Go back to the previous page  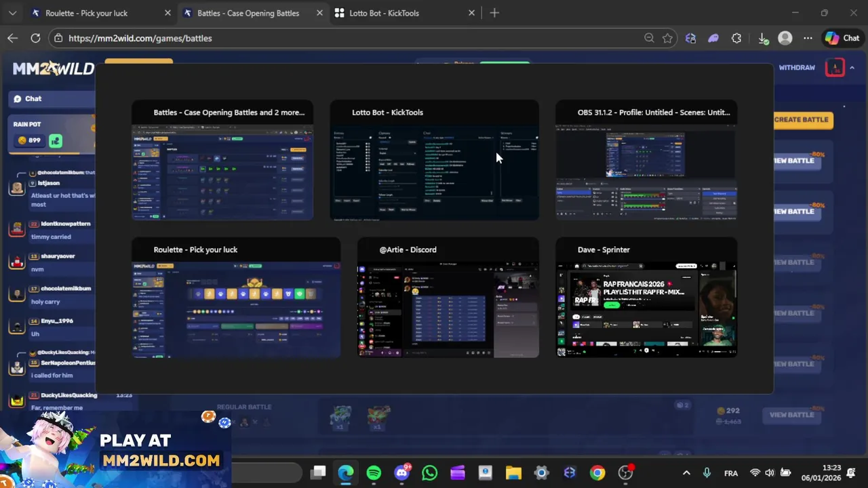tap(12, 38)
